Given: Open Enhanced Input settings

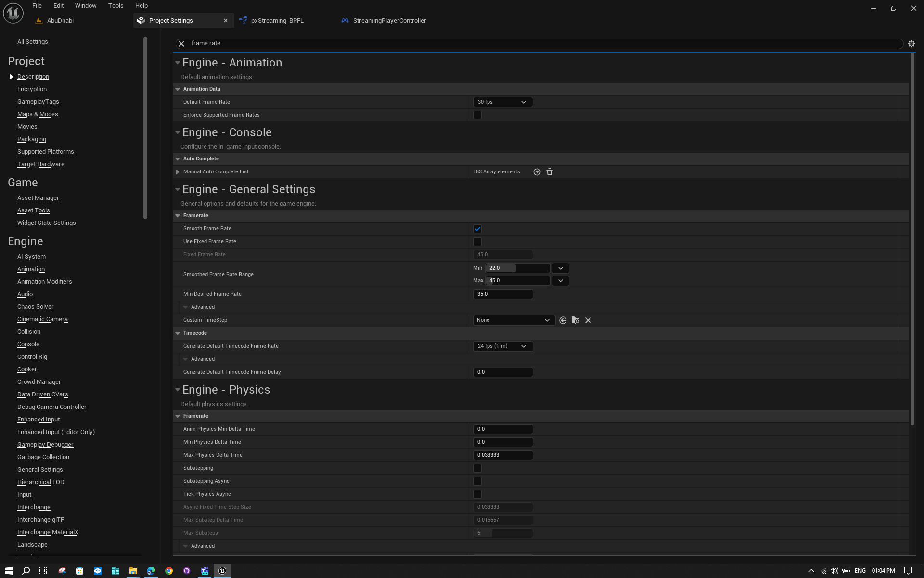Looking at the screenshot, I should point(38,420).
